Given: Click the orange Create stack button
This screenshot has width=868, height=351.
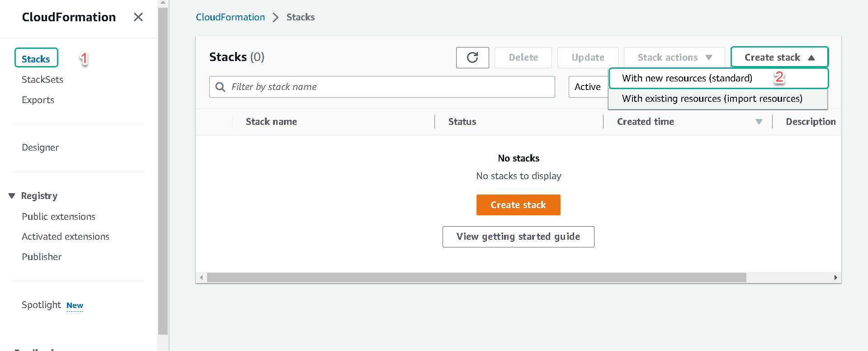Looking at the screenshot, I should [519, 205].
